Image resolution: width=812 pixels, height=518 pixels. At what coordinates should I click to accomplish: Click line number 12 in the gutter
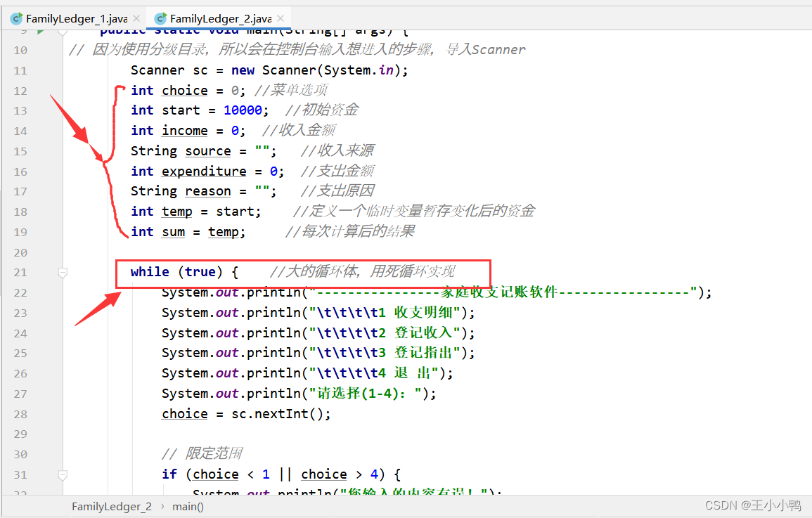[x=20, y=91]
